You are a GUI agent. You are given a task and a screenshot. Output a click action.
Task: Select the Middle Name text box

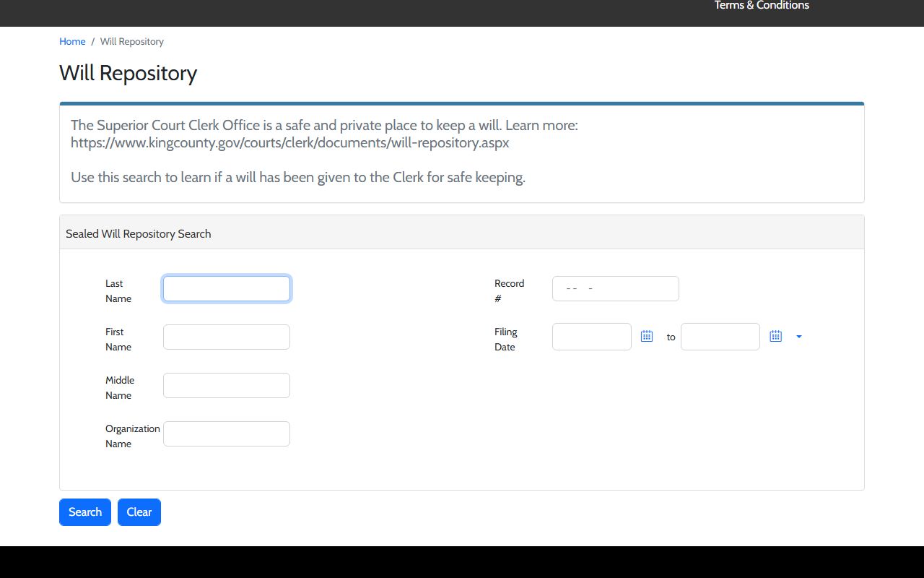coord(227,385)
